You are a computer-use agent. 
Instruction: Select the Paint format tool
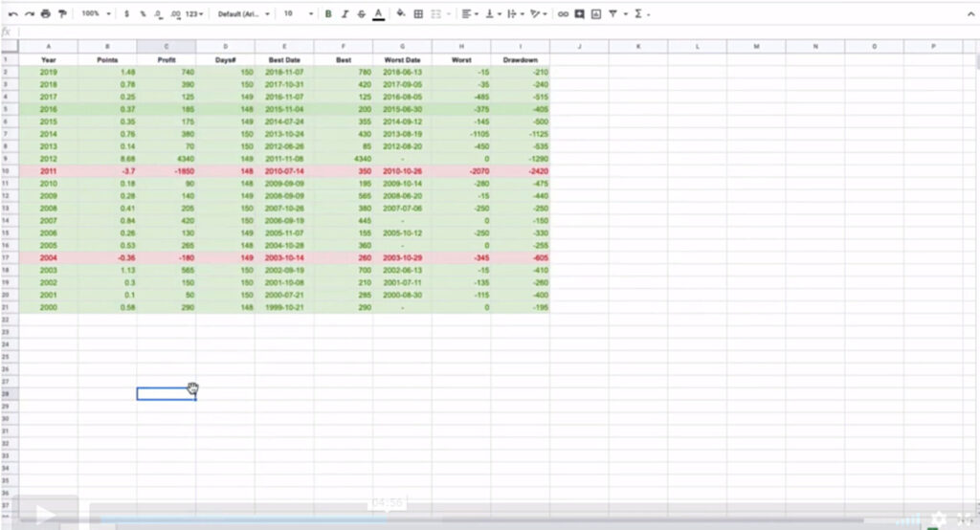pos(62,13)
